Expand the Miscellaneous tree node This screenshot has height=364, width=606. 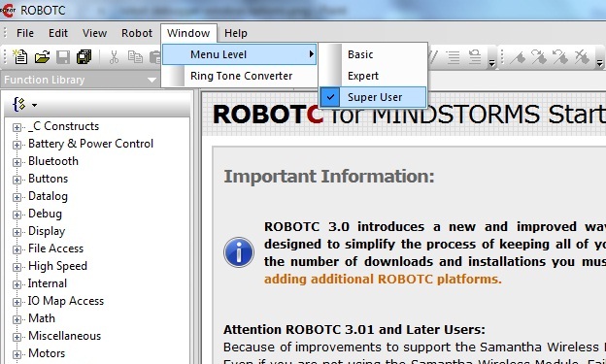[x=17, y=337]
